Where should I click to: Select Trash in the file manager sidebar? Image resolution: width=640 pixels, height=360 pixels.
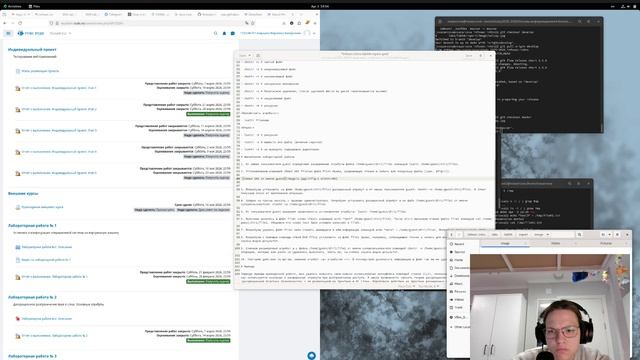[459, 307]
